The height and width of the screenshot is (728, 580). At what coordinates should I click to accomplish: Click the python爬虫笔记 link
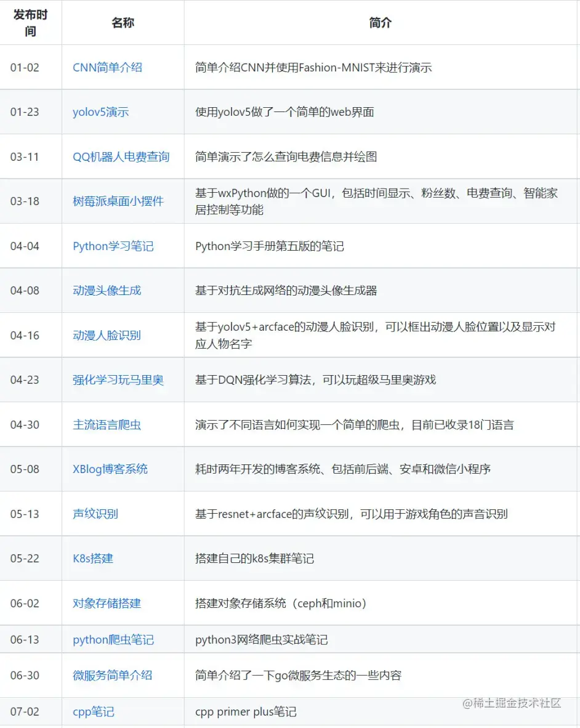[x=113, y=640]
